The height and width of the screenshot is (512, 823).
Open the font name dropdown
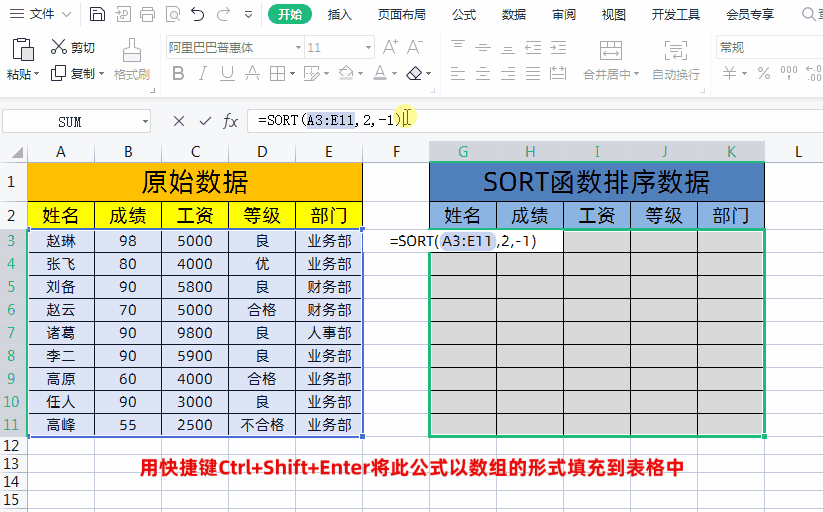pos(298,48)
